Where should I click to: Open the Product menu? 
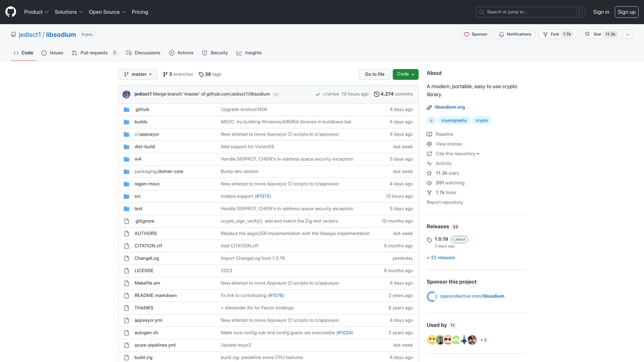click(36, 12)
